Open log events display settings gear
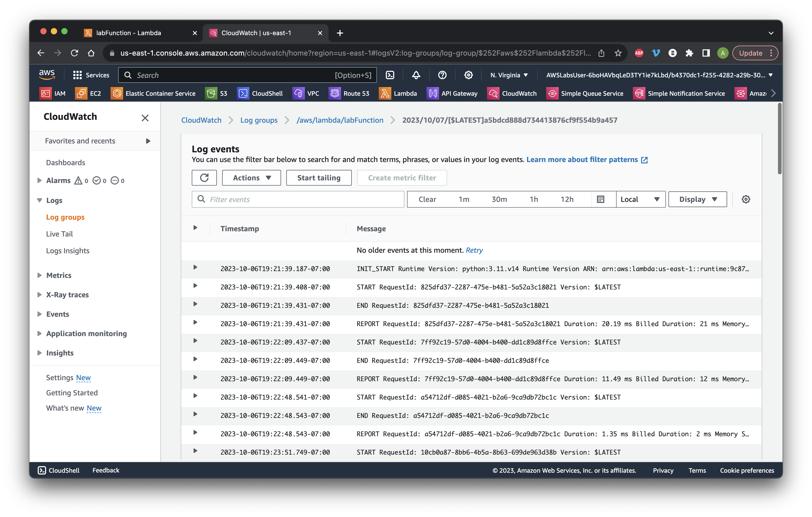This screenshot has width=812, height=517. (x=745, y=200)
